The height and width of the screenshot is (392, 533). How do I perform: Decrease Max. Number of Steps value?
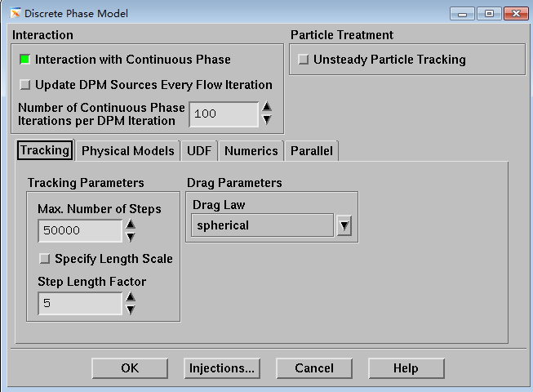pyautogui.click(x=130, y=237)
